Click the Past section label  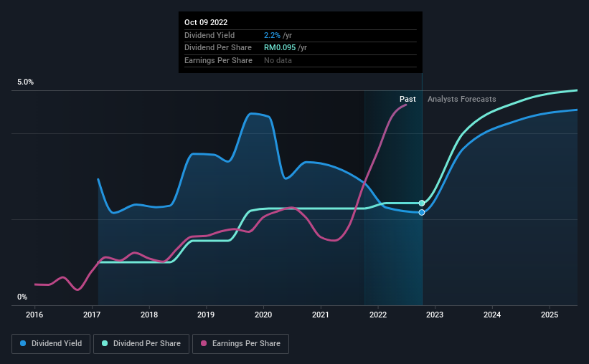[x=407, y=99]
